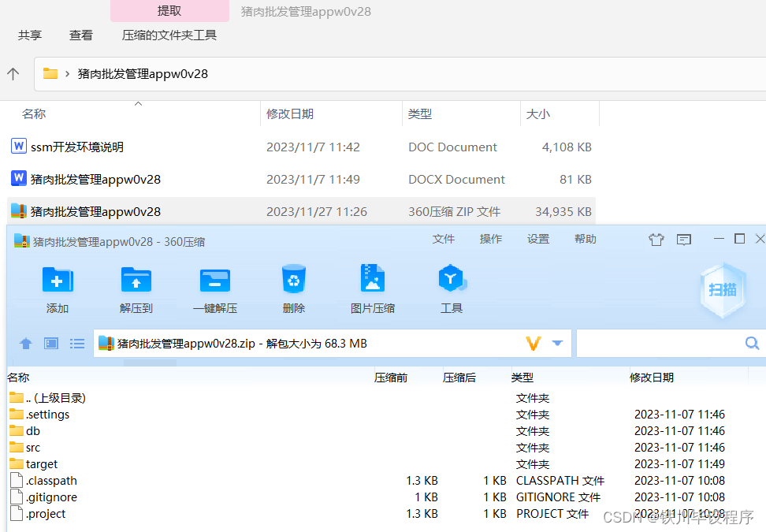Open the skin (shirt) icon in title bar
The height and width of the screenshot is (532, 766).
(x=656, y=240)
